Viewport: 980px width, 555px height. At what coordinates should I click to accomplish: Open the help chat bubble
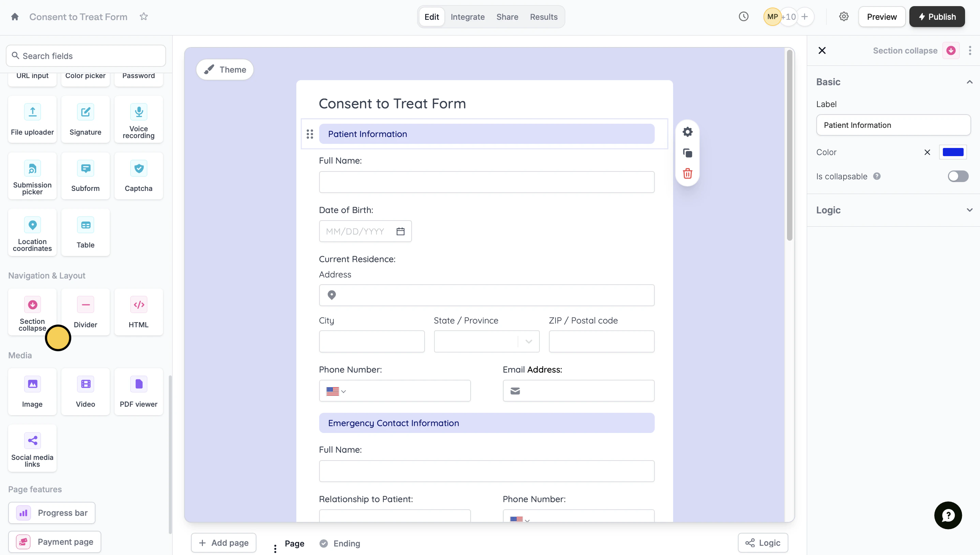(x=948, y=515)
